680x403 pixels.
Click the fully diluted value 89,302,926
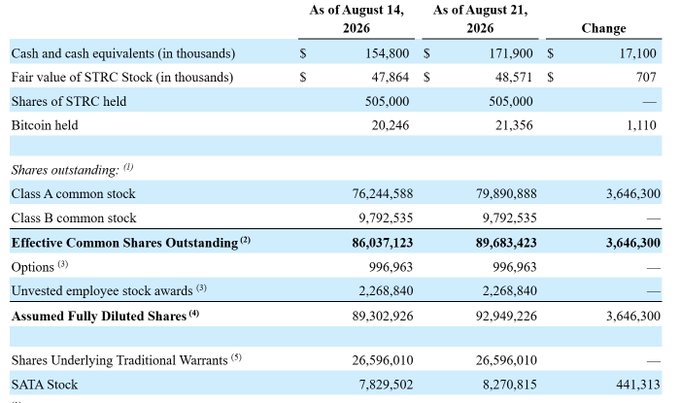point(382,316)
